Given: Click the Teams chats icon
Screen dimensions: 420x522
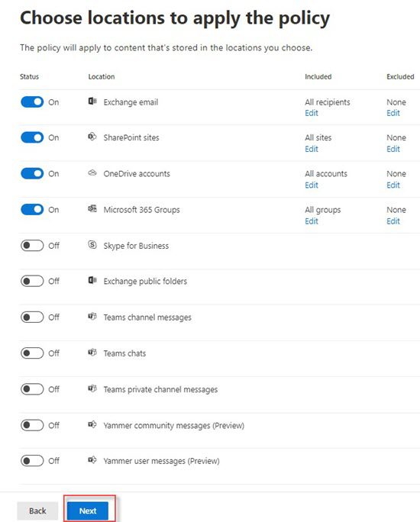Looking at the screenshot, I should point(92,353).
